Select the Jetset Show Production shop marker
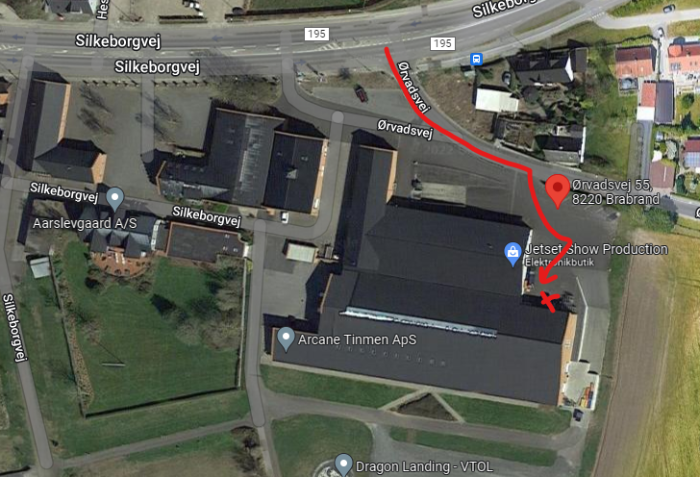Screen dimensions: 700x477 pyautogui.click(x=513, y=254)
